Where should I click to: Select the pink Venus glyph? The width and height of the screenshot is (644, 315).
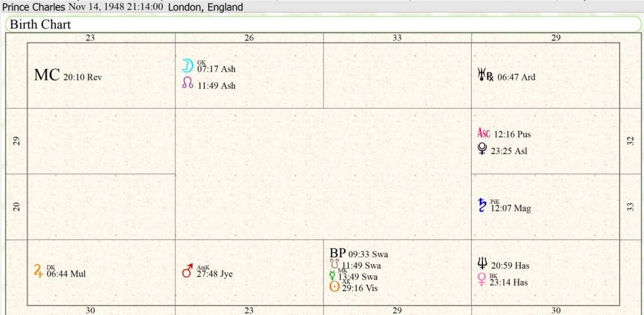pyautogui.click(x=482, y=280)
